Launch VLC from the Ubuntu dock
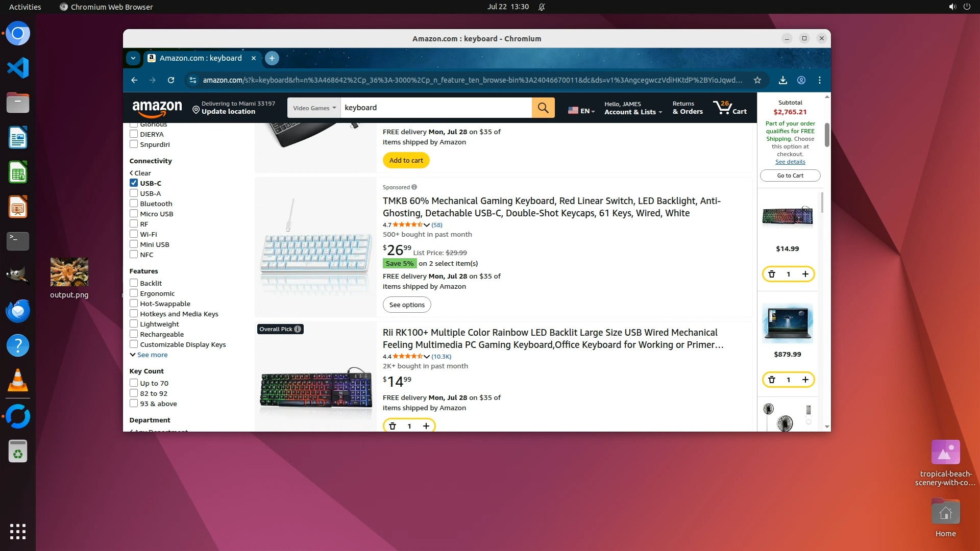This screenshot has height=551, width=980. click(18, 381)
